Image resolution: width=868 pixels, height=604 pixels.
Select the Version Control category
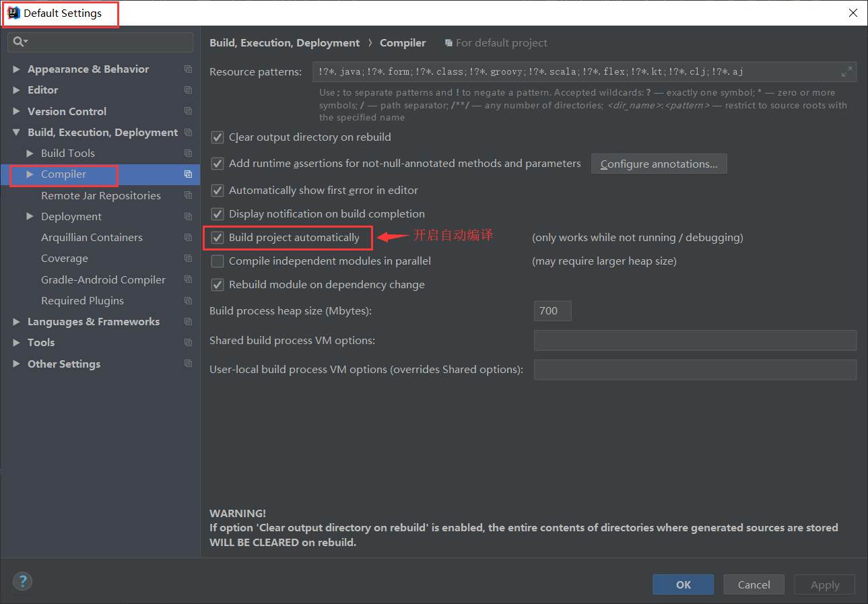(x=67, y=112)
